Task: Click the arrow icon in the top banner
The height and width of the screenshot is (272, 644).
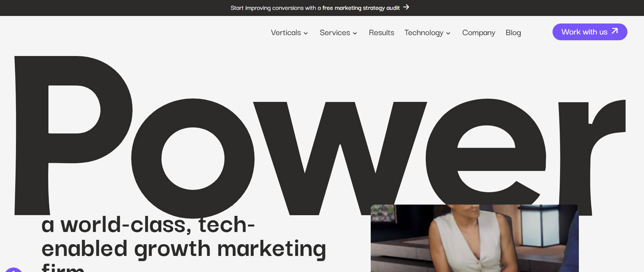Action: point(406,7)
